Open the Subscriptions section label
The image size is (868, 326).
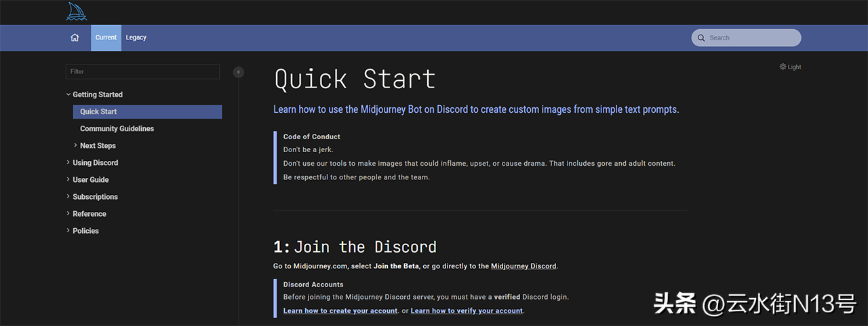(x=95, y=196)
